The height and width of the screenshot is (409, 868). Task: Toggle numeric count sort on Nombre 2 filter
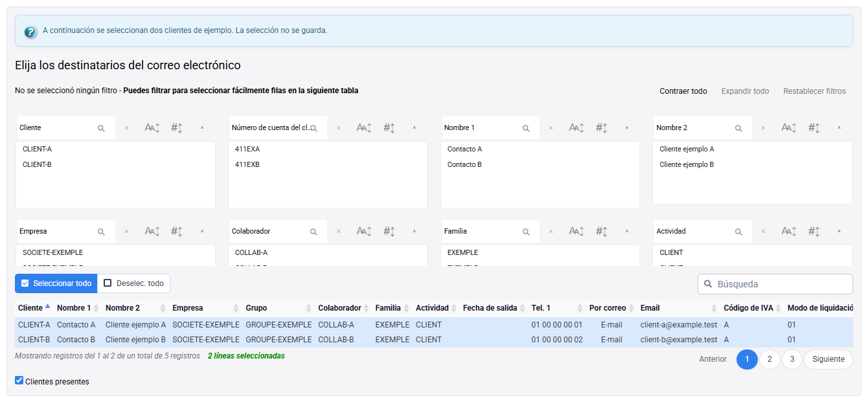tap(814, 128)
